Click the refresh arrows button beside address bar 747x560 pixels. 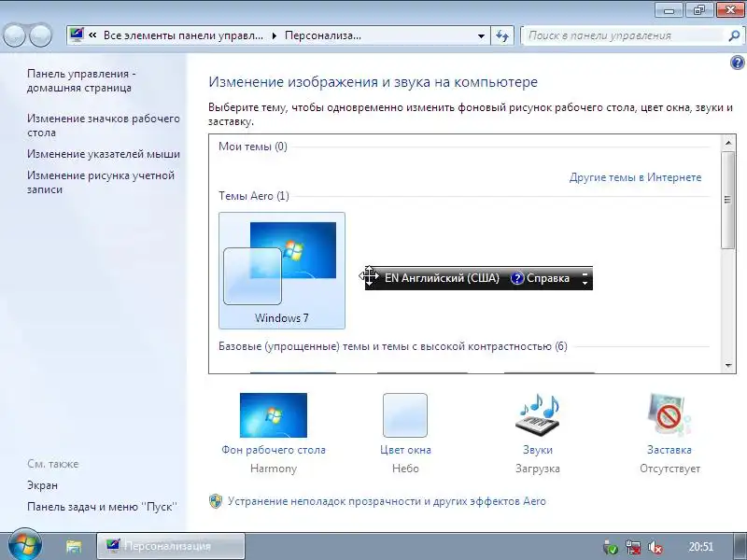click(502, 35)
